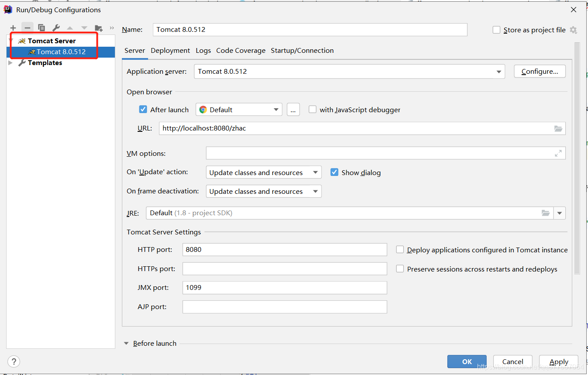Click the Chrome browser icon in Default dropdown
Image resolution: width=588 pixels, height=375 pixels.
click(x=203, y=110)
